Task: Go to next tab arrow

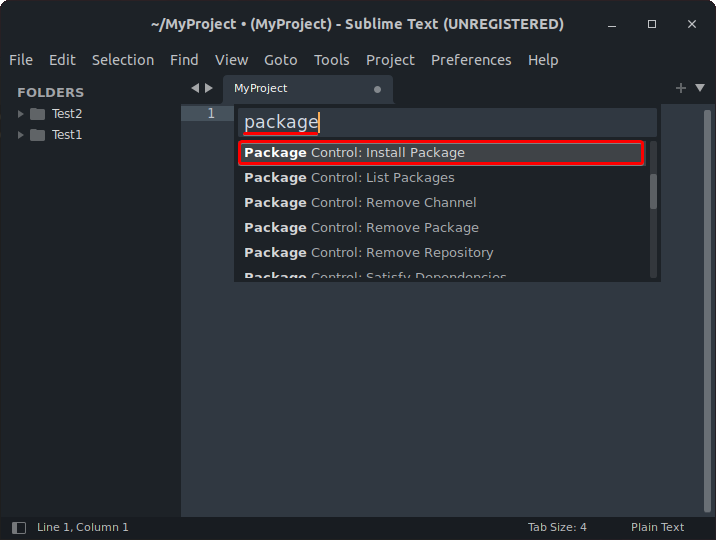Action: (209, 88)
